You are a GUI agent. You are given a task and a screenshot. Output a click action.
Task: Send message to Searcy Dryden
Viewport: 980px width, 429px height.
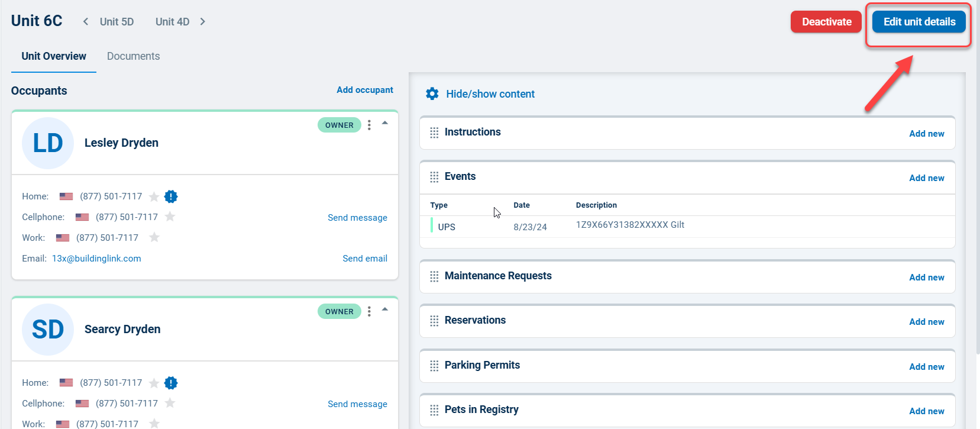[357, 404]
